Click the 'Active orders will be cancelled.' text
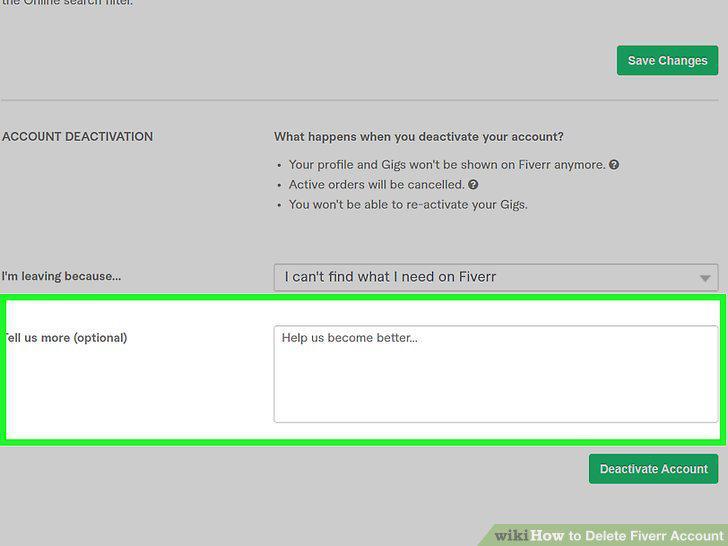 point(377,185)
